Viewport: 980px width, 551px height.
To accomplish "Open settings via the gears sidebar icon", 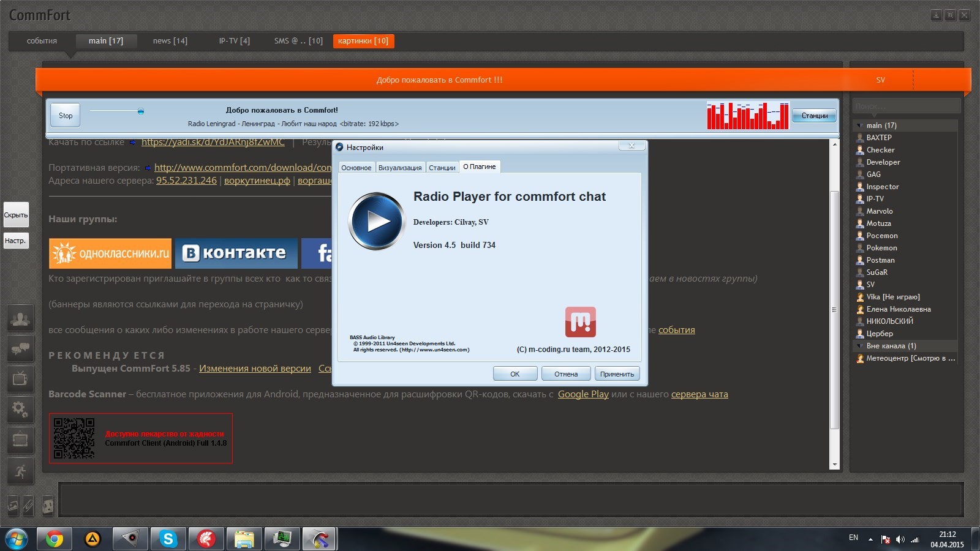I will 20,408.
